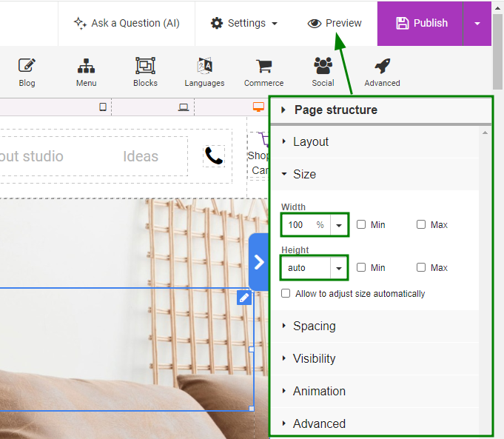Expand the Advanced section in panel
Screen dimensions: 504x439
tap(374, 423)
